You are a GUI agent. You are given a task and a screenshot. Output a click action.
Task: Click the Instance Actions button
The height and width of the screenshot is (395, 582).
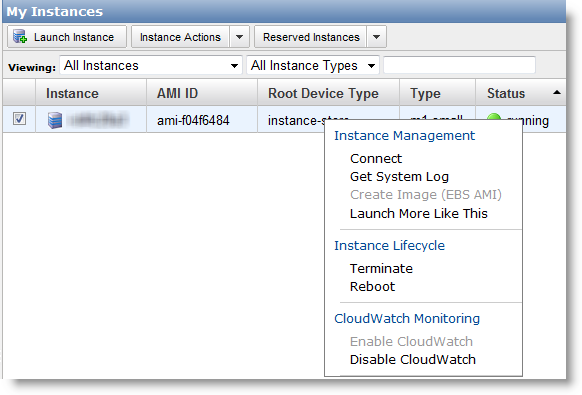tap(180, 37)
